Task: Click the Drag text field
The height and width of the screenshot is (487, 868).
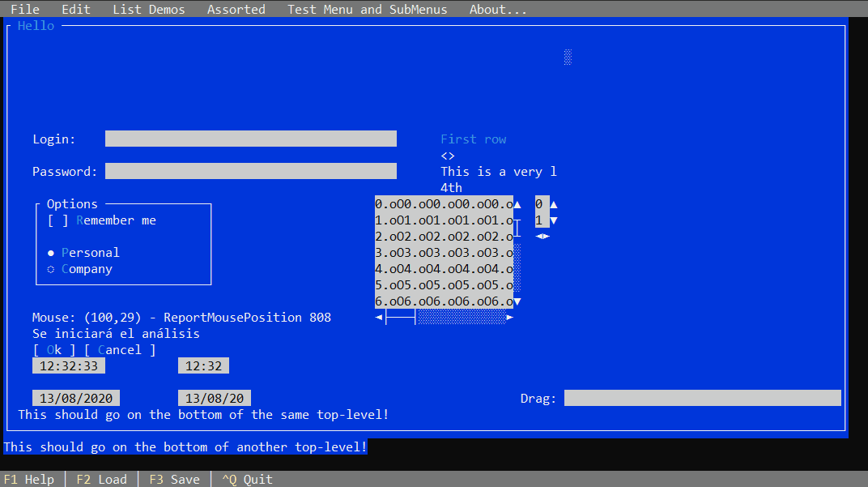Action: (x=703, y=398)
